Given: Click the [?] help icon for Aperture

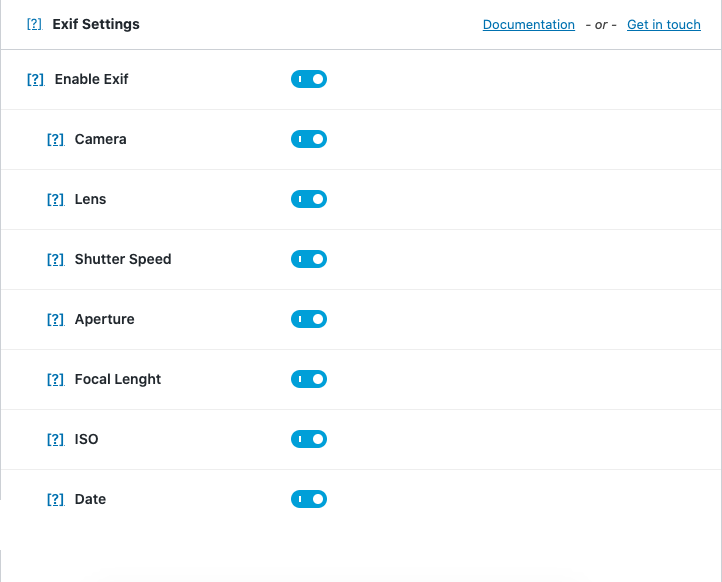Looking at the screenshot, I should 55,319.
